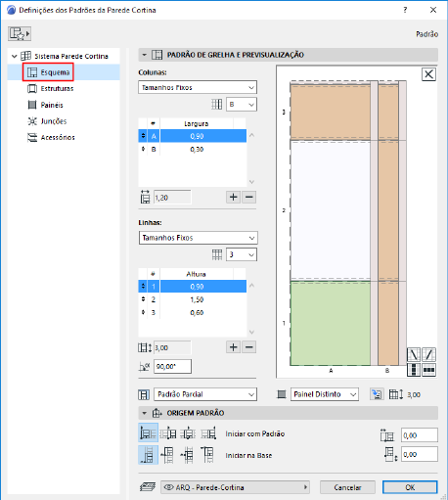The height and width of the screenshot is (500, 448).
Task: Click the OK button
Action: [x=410, y=487]
